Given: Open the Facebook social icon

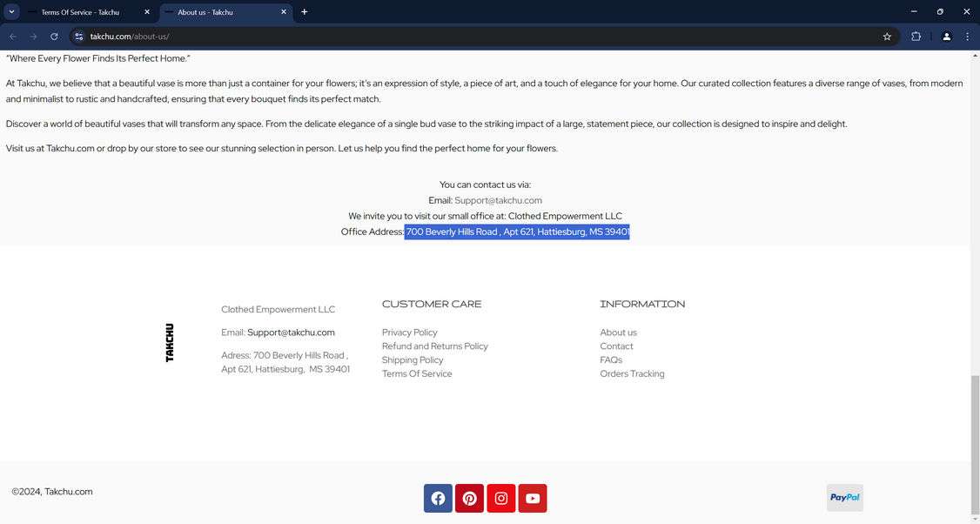Looking at the screenshot, I should tap(438, 499).
